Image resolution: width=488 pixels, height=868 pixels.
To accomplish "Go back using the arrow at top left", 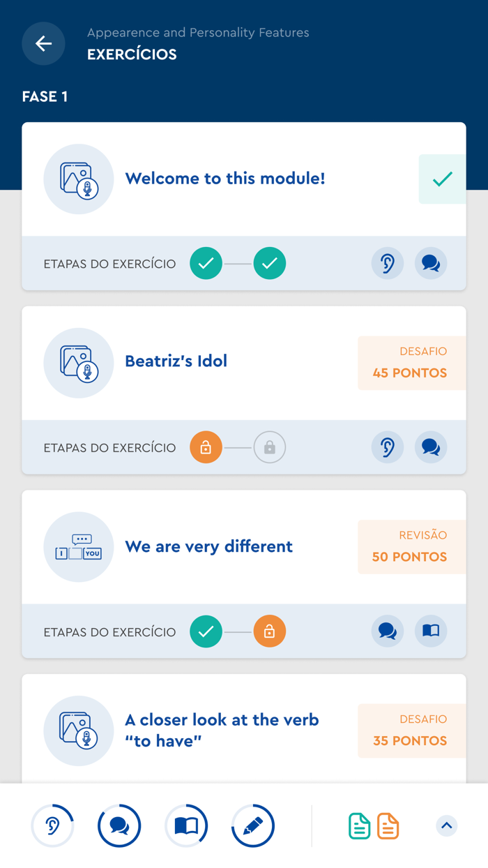I will 43,43.
